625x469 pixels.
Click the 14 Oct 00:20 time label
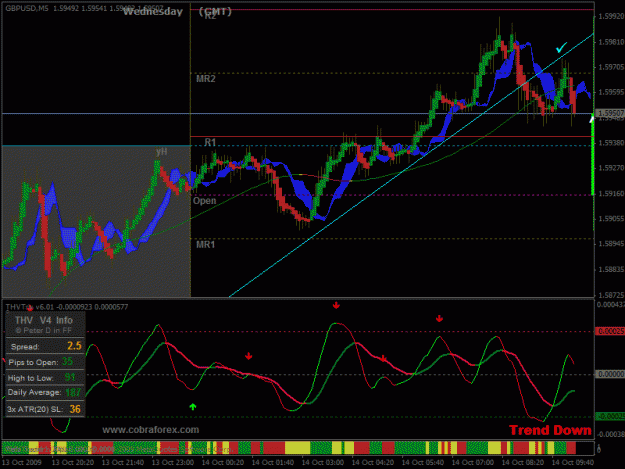[x=223, y=463]
